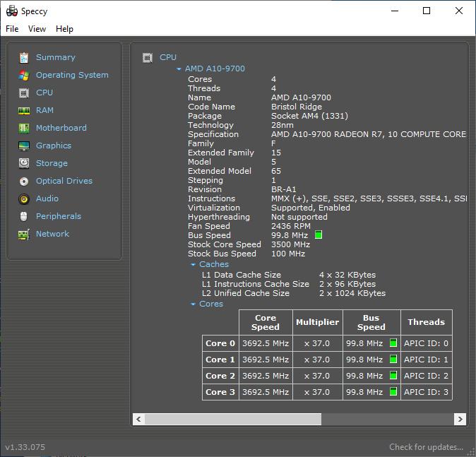476x457 pixels.
Task: Open the Help menu
Action: pyautogui.click(x=64, y=29)
